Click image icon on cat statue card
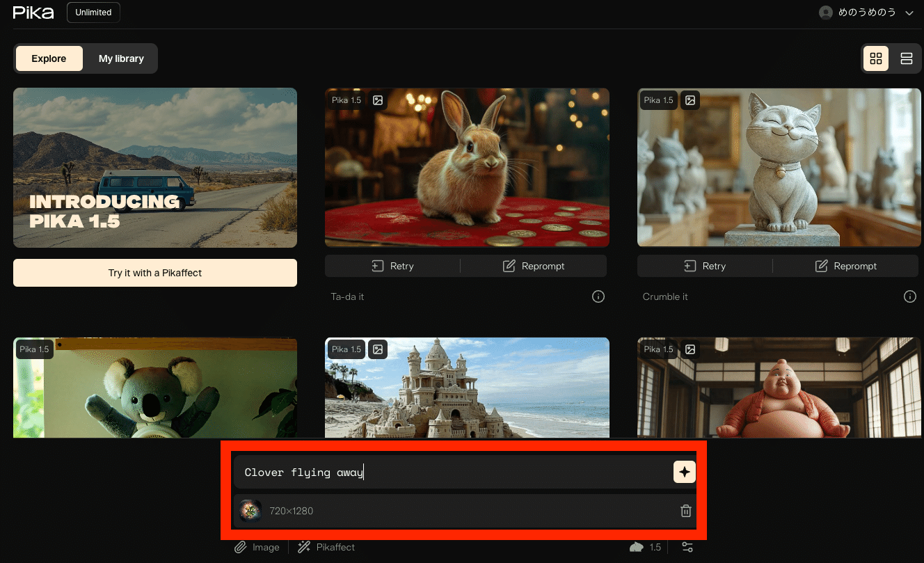 [690, 100]
